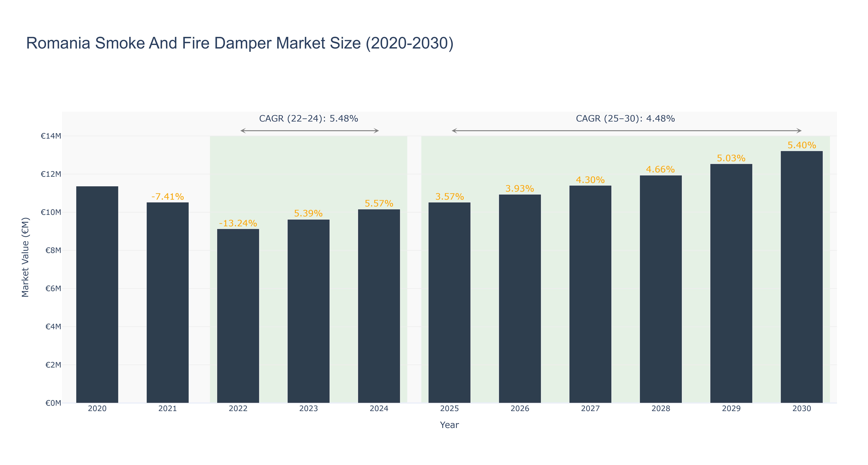868x465 pixels.
Task: Click the '2028' x-axis label
Action: [660, 409]
